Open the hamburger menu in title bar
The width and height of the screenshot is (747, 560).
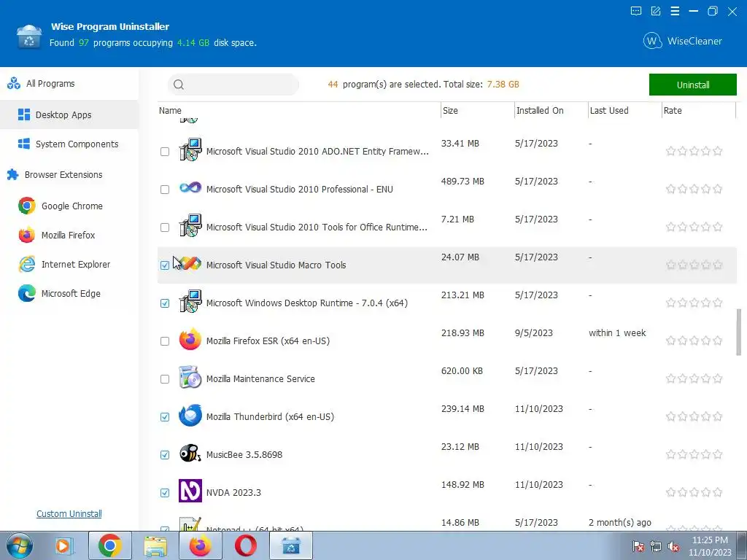coord(675,11)
